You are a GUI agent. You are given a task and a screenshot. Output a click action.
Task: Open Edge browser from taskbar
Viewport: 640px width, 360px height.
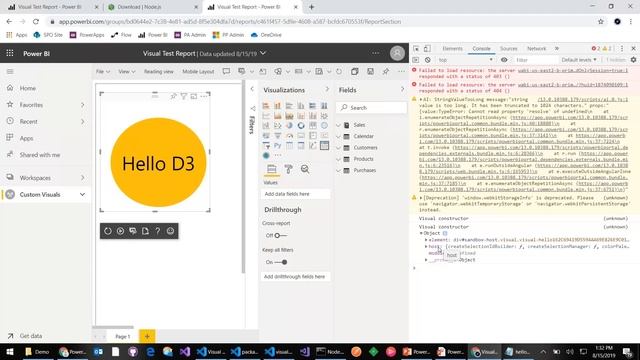coord(150,351)
